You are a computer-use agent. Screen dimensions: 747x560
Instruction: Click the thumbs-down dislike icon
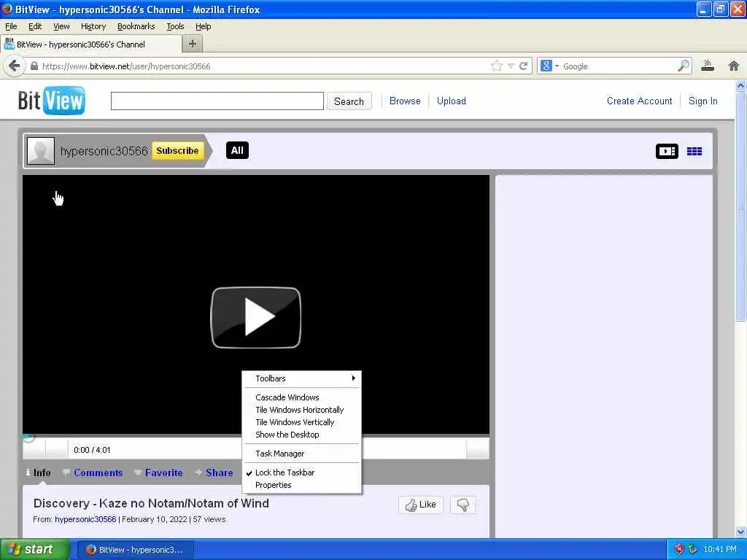462,505
